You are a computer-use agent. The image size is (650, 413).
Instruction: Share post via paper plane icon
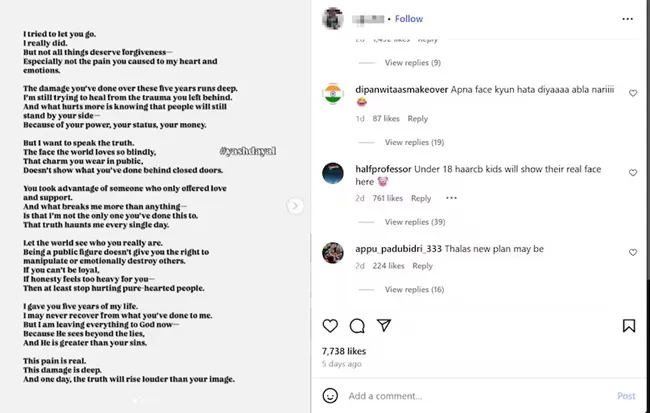[x=384, y=326]
